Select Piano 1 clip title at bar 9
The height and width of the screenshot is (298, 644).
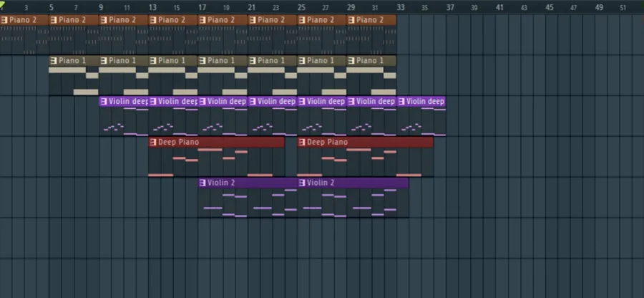(x=122, y=61)
